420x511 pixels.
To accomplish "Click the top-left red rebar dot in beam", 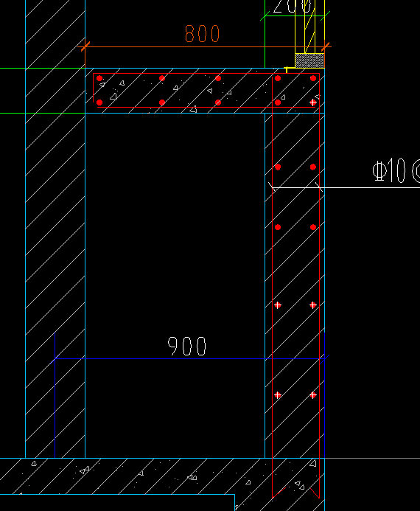I will (99, 78).
